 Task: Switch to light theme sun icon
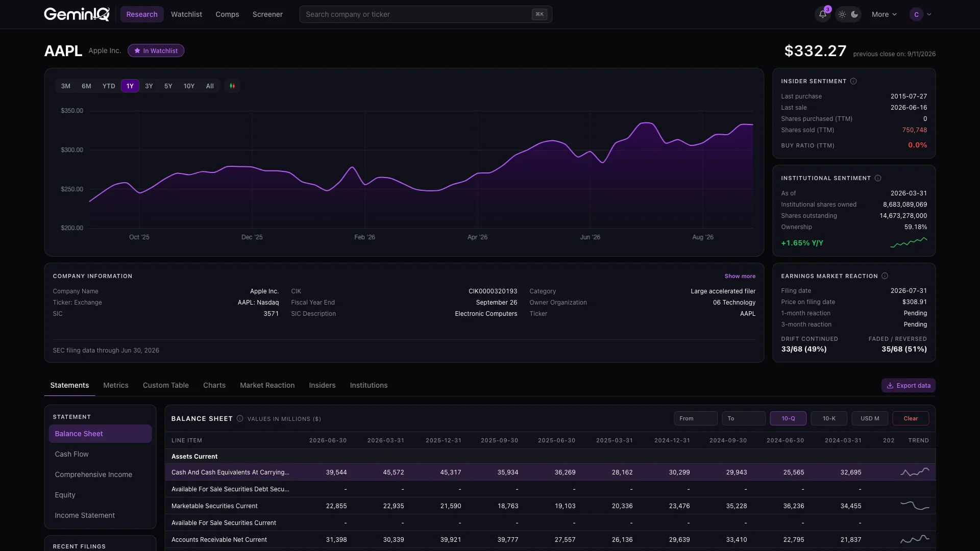pyautogui.click(x=842, y=14)
